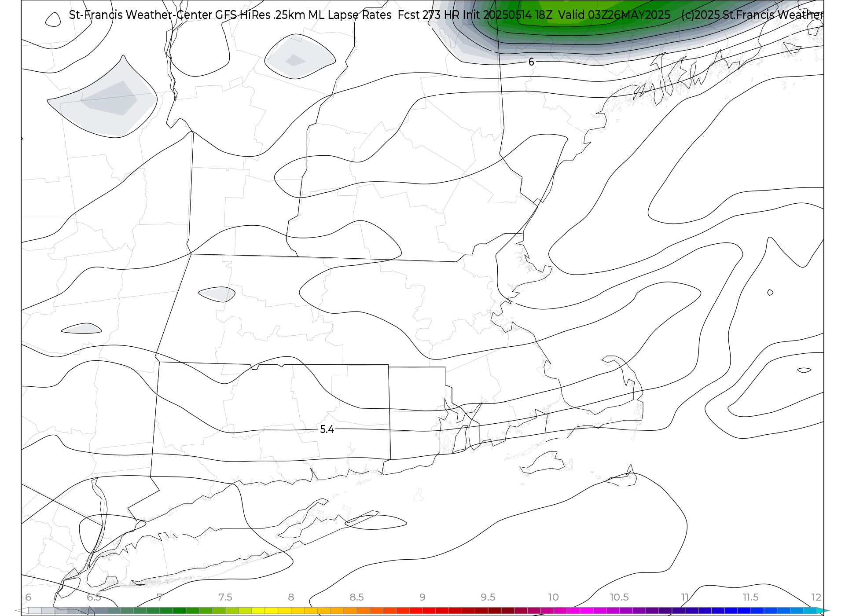Click the colorbar label '9'
Viewport: 845px width, 616px height.
[422, 598]
